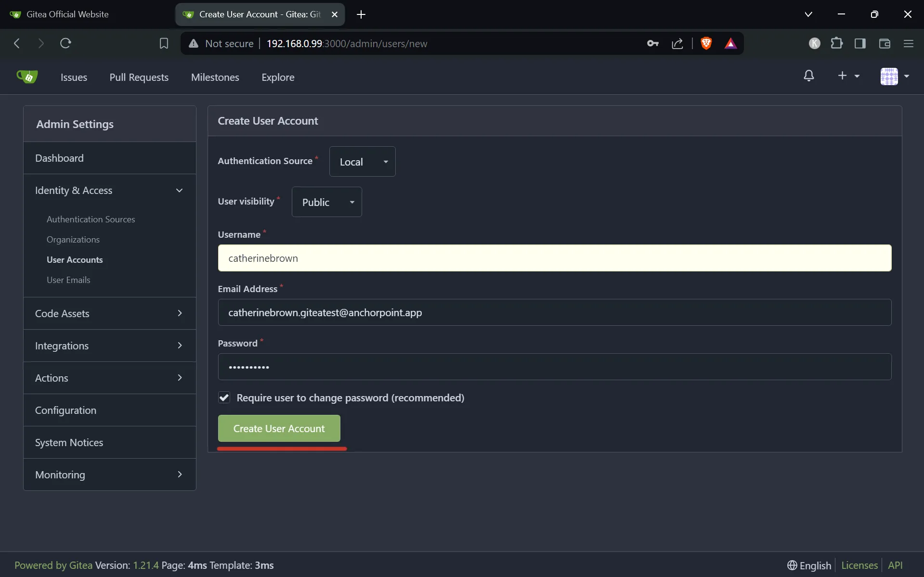Open the browser hamburger menu
This screenshot has width=924, height=577.
click(x=909, y=43)
